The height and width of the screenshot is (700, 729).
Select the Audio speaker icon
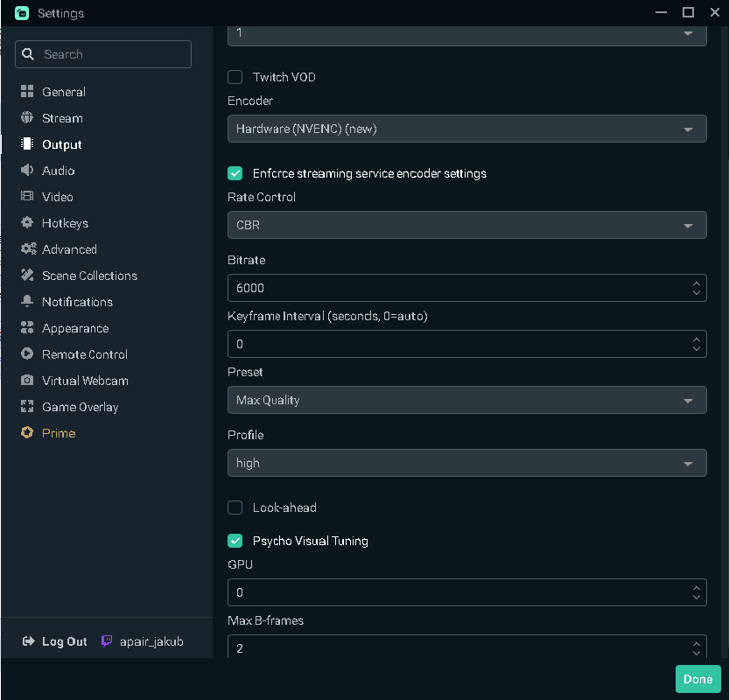click(x=27, y=171)
